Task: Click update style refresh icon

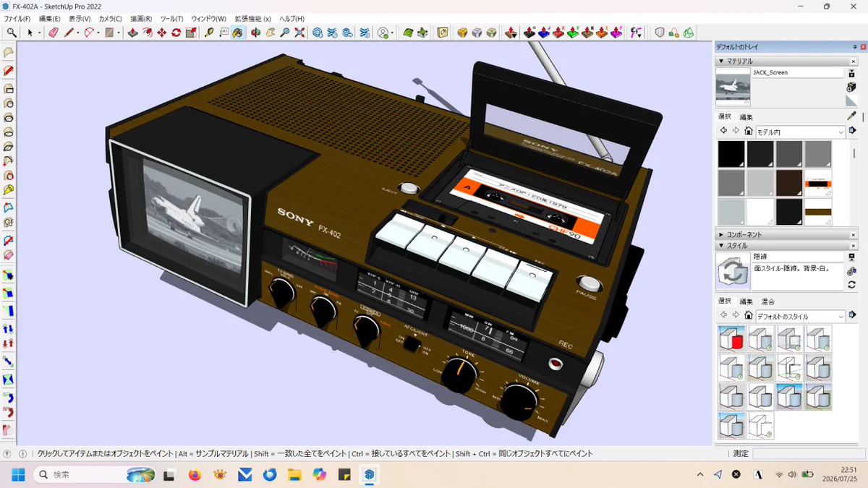Action: [x=851, y=285]
